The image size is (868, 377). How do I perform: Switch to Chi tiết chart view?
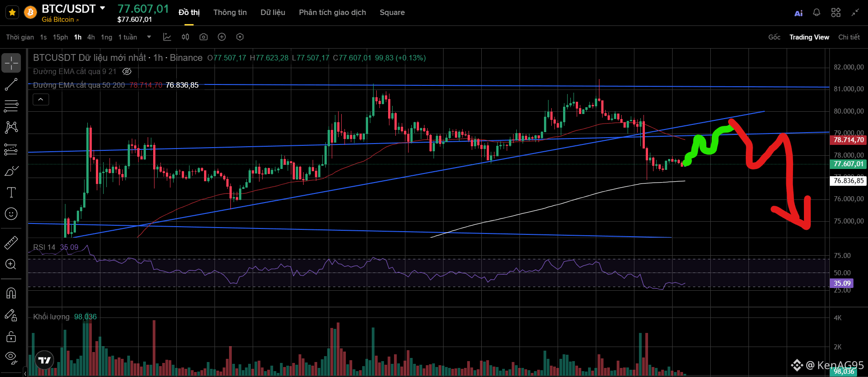(849, 37)
